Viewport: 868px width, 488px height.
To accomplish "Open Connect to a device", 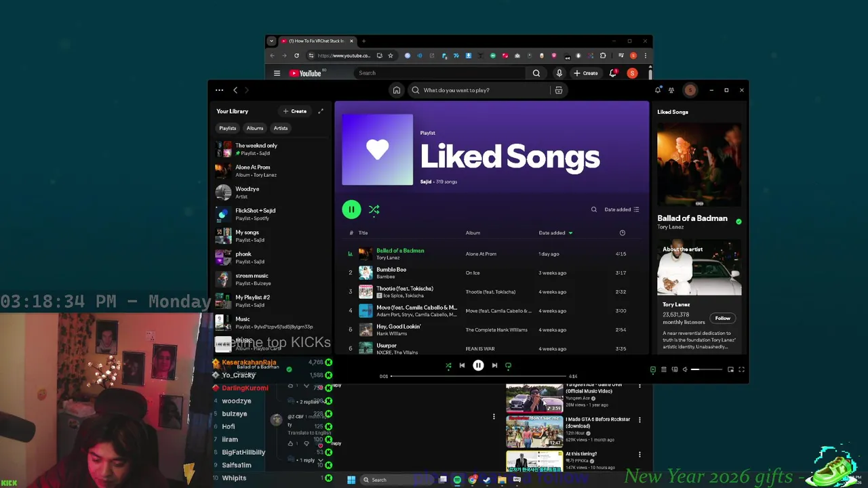I will 675,369.
